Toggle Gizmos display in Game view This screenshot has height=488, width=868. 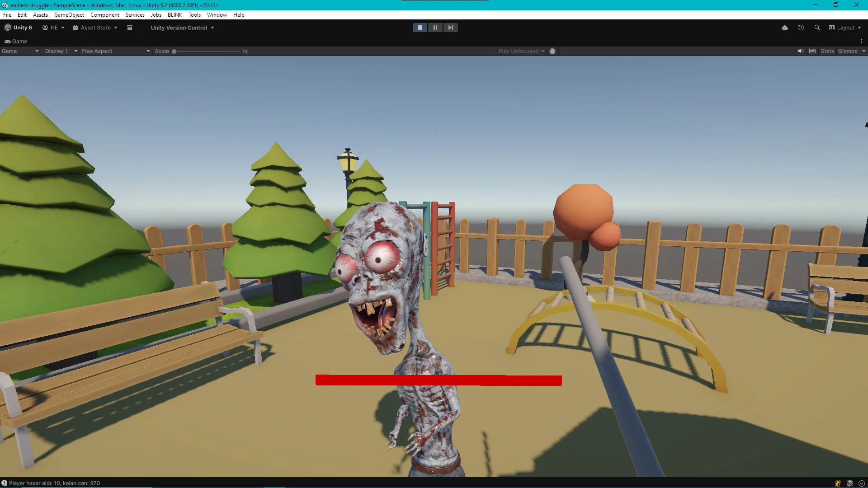click(847, 51)
